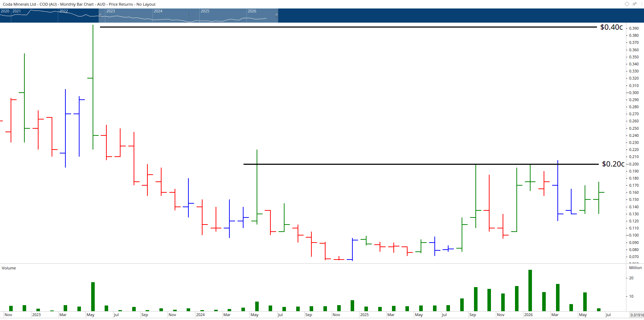
Task: Click the volume axis label 20
Action: (631, 278)
